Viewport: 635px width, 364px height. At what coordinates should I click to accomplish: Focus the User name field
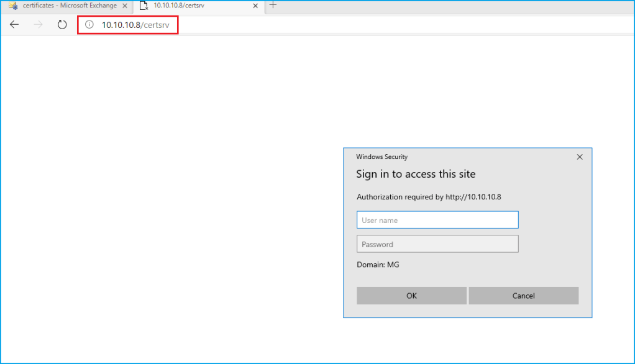[x=437, y=220]
